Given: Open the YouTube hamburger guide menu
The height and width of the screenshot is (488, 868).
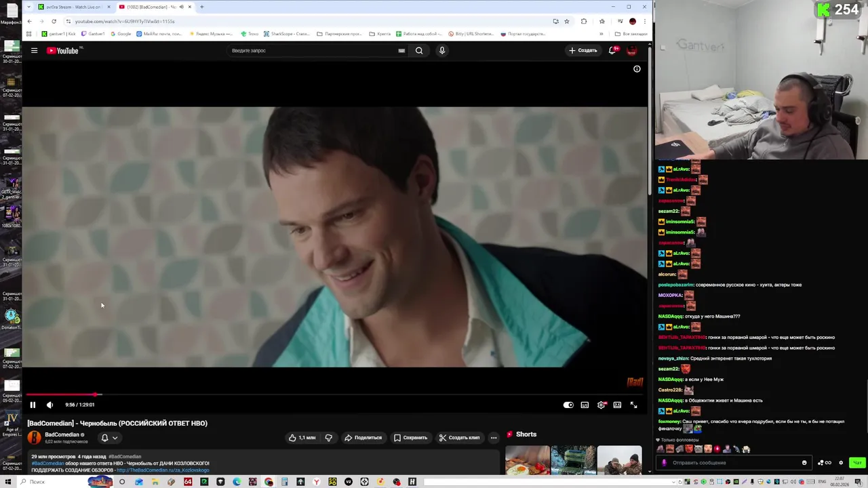Looking at the screenshot, I should click(34, 50).
